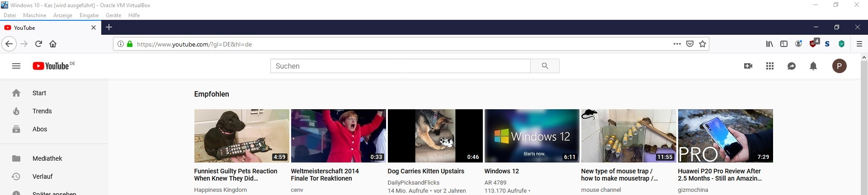Open the Firefox hamburger menu
Viewport: 868px width, 195px height.
point(859,44)
